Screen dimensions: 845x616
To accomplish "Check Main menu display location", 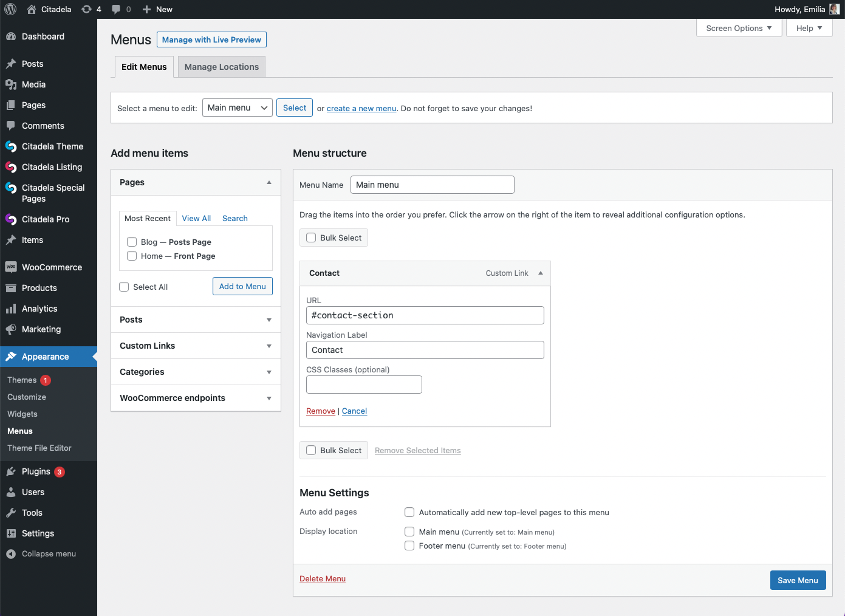I will 409,532.
